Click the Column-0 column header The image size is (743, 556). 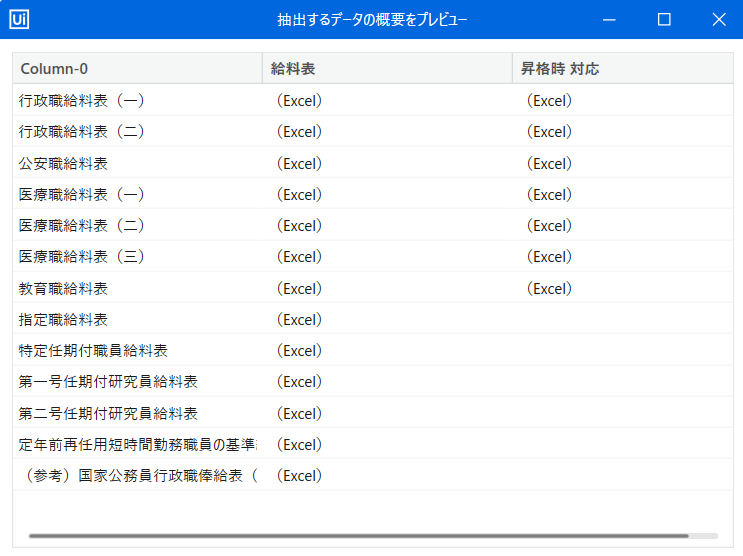click(x=137, y=69)
